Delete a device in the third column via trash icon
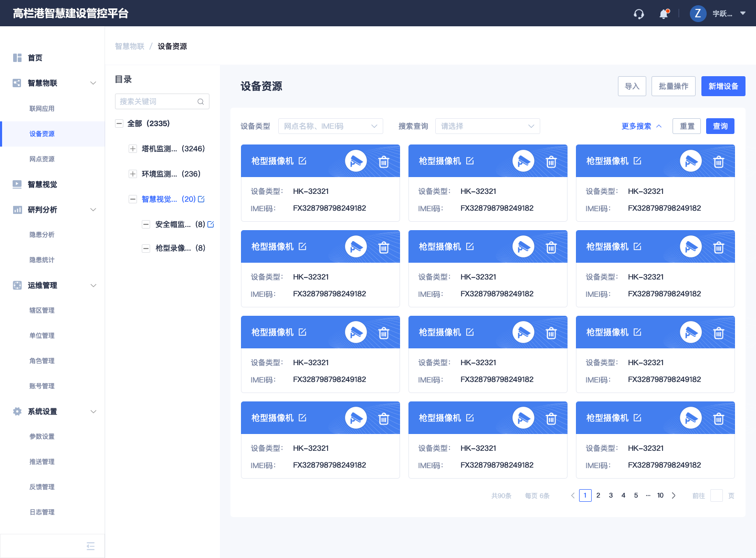Screen dimensions: 756x558 pyautogui.click(x=718, y=161)
